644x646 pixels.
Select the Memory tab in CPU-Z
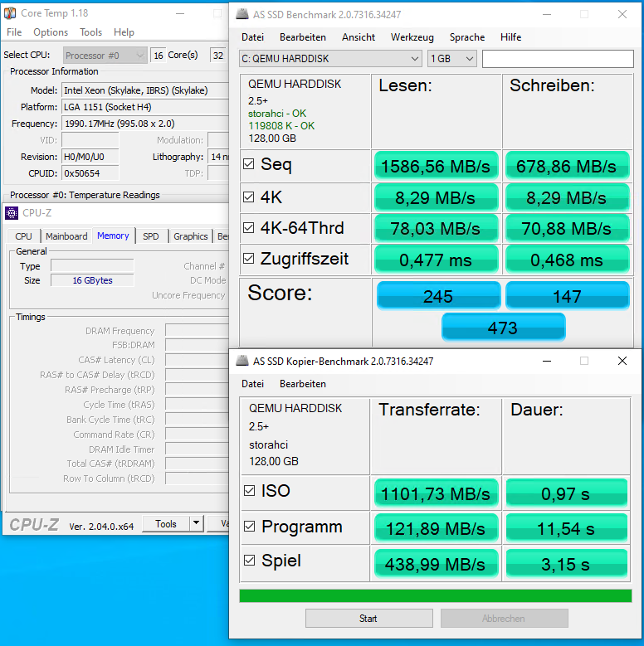point(113,236)
